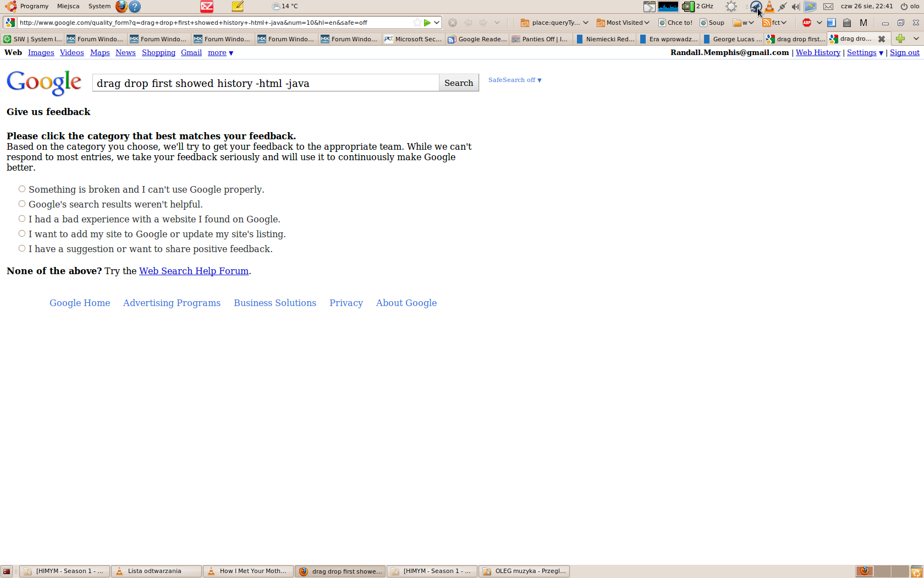The image size is (924, 578).
Task: Click into the Google search query field
Action: (x=266, y=83)
